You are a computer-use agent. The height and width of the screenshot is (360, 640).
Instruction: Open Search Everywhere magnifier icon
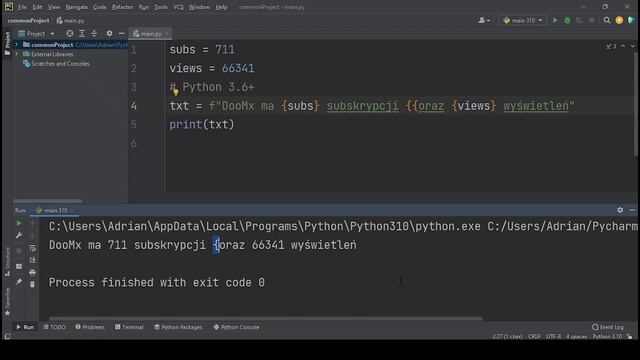(x=607, y=20)
